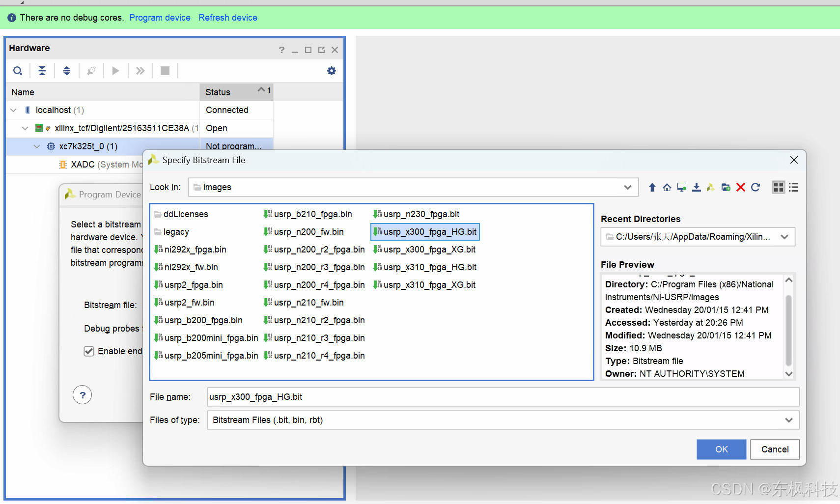Select usrp_n200_fw.bin file
Screen dimensions: 840x504
304,232
